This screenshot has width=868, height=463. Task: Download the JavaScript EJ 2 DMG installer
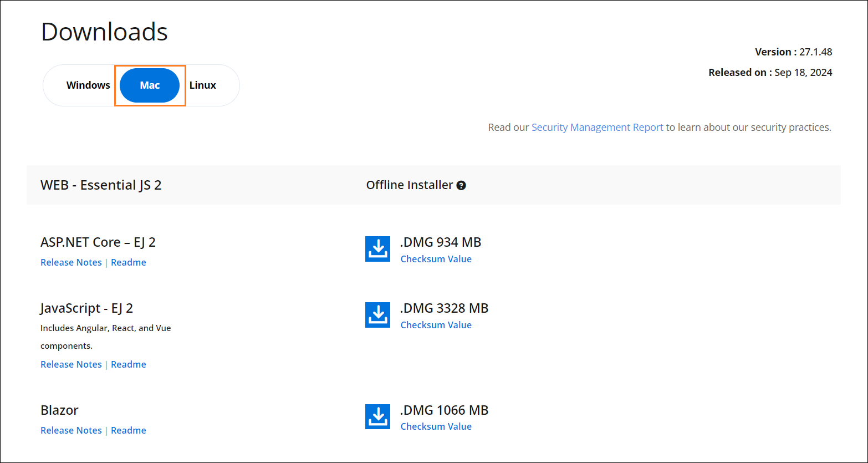click(378, 314)
